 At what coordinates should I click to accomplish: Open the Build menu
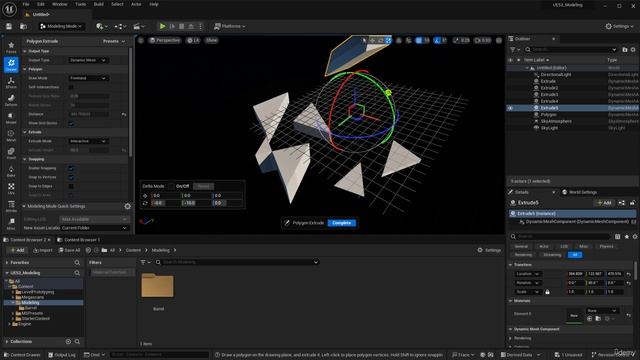coord(99,4)
